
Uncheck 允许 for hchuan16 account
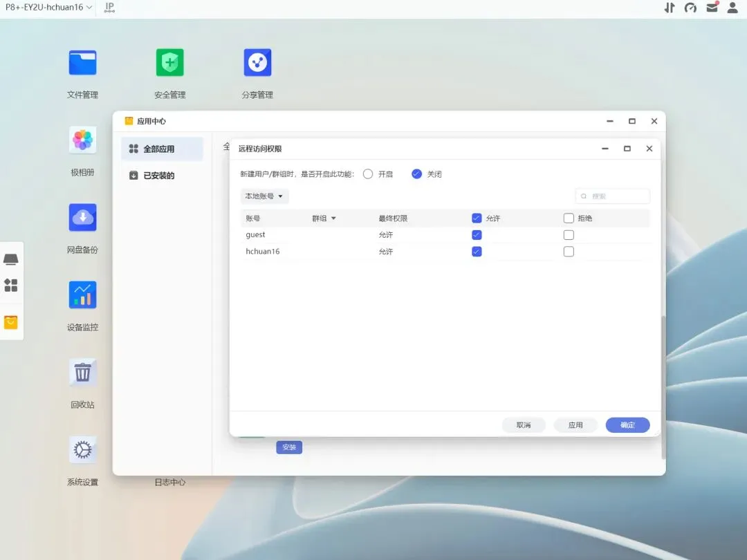tap(477, 252)
